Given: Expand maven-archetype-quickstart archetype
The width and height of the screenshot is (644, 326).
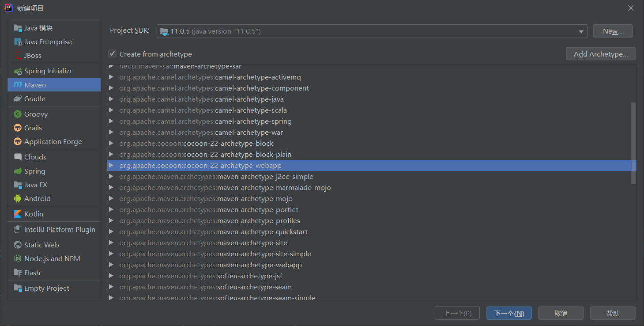Looking at the screenshot, I should [x=111, y=232].
